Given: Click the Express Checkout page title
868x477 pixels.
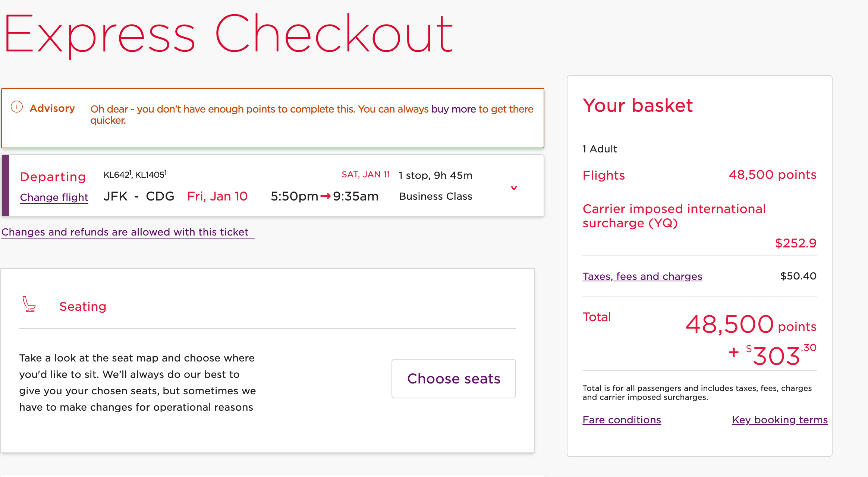Looking at the screenshot, I should [x=228, y=34].
